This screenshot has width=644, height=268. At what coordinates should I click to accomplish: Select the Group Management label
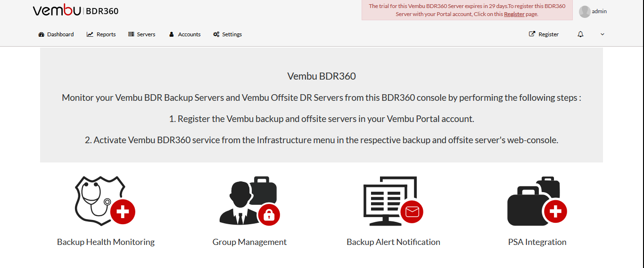[249, 242]
